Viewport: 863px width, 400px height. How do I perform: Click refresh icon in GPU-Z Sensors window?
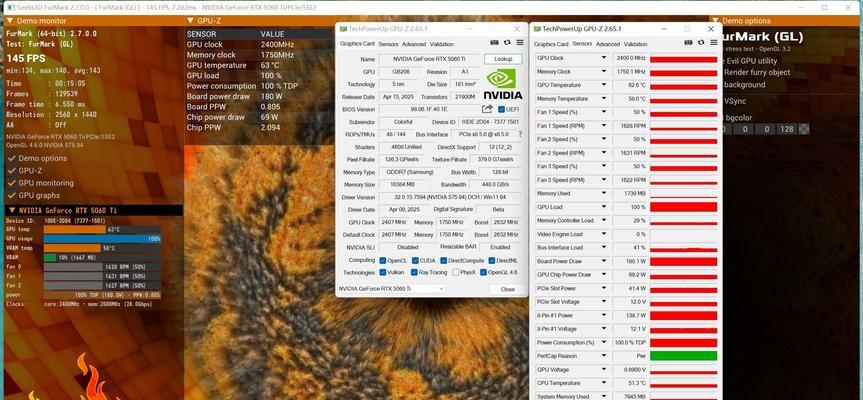[701, 43]
